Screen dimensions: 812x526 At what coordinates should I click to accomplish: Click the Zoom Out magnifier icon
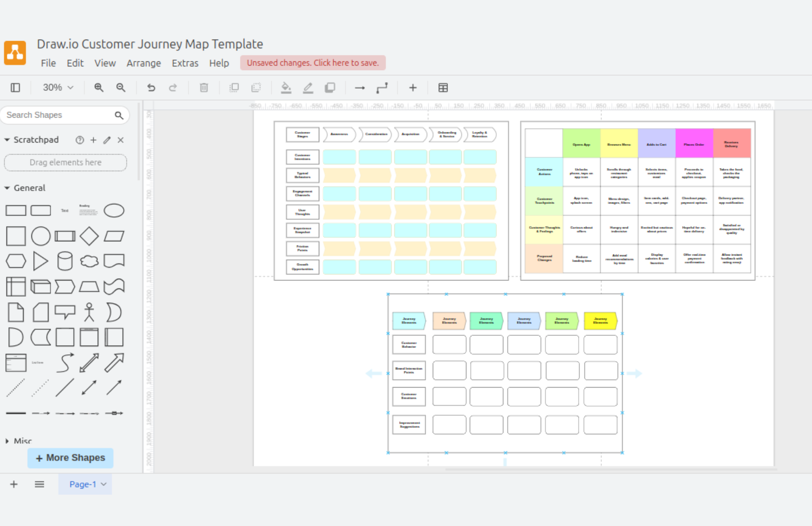pos(121,88)
